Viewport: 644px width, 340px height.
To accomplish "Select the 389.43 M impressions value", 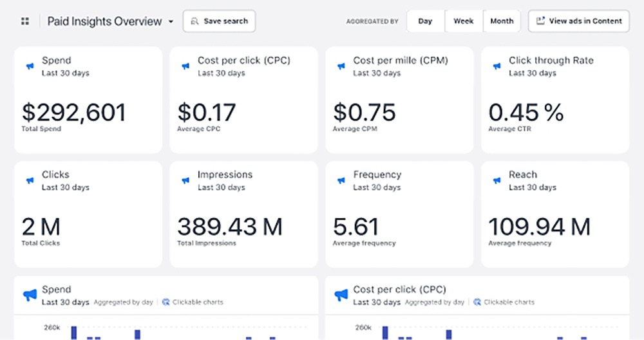I will coord(230,226).
